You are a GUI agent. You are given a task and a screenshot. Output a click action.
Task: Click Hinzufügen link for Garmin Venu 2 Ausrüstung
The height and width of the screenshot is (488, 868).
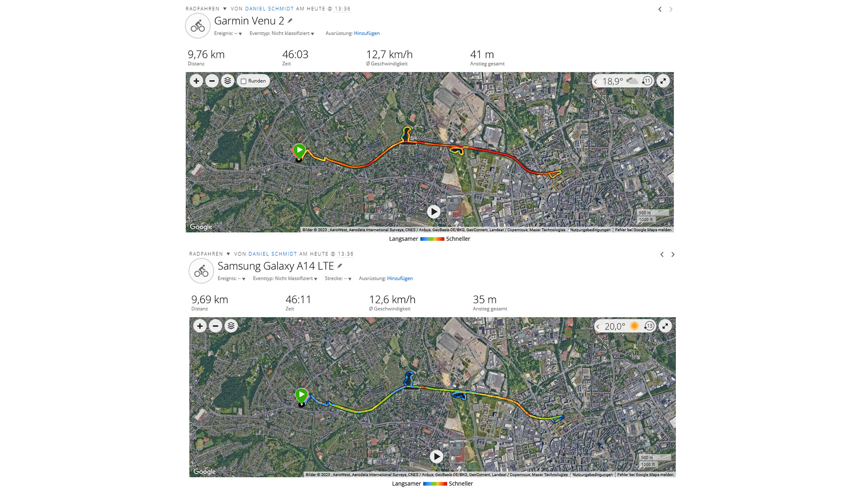[x=367, y=33]
